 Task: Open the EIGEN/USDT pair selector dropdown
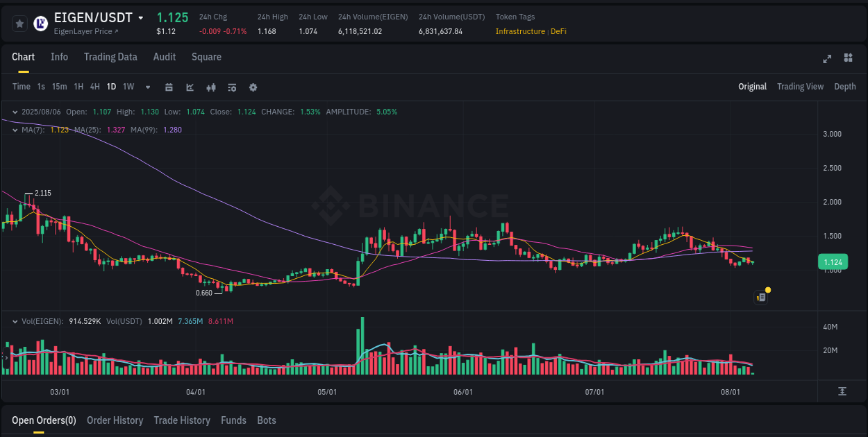[x=141, y=17]
